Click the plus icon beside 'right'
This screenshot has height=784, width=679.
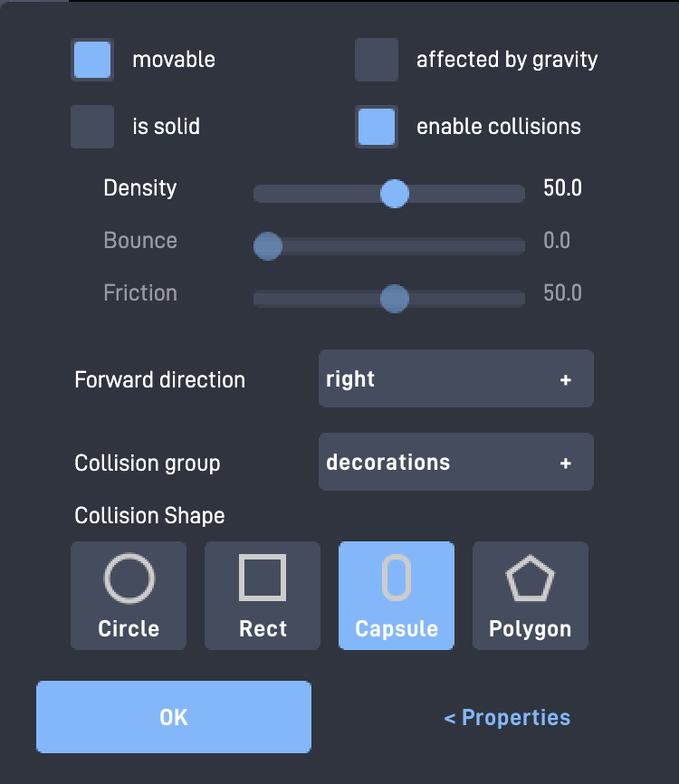coord(566,380)
